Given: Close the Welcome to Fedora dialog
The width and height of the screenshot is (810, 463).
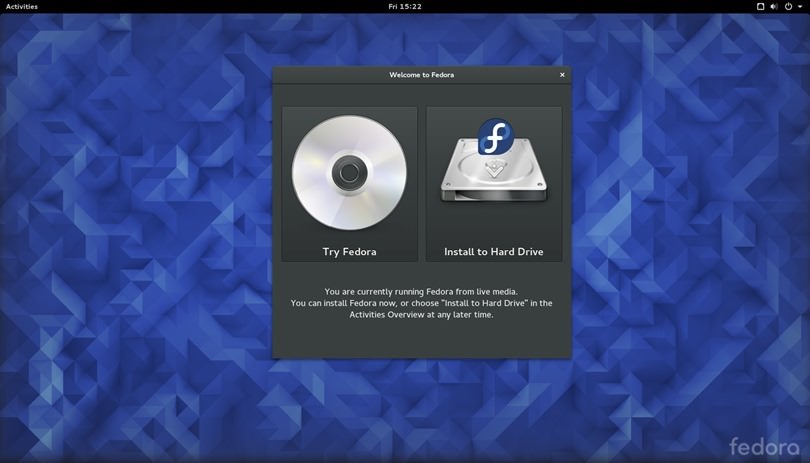Looking at the screenshot, I should point(562,75).
